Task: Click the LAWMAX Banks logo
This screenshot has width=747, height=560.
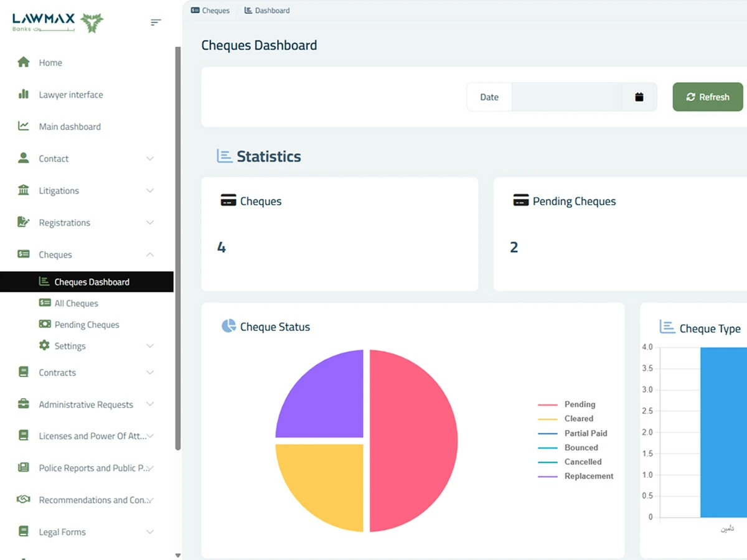Action: pyautogui.click(x=58, y=22)
